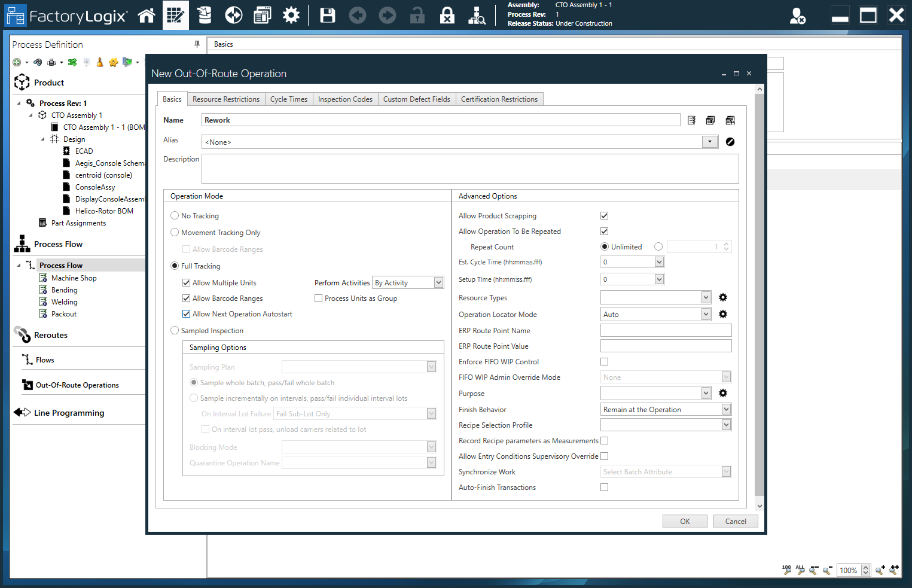Click the process search/route lookup icon
The image size is (912, 588).
[477, 15]
